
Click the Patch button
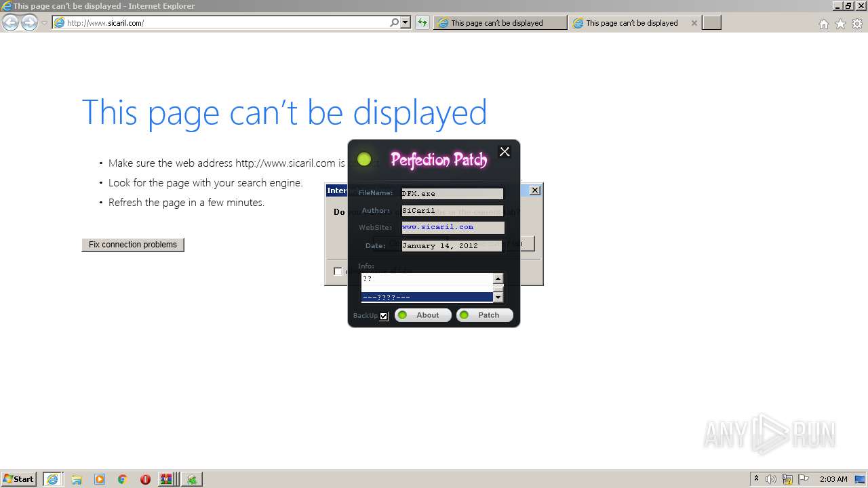click(484, 315)
